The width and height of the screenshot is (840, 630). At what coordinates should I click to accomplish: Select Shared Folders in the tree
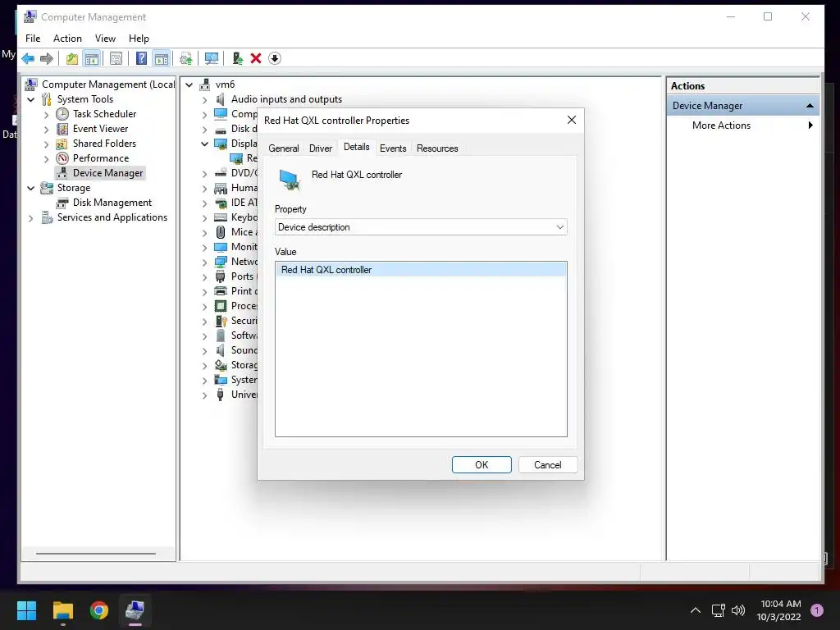(x=104, y=143)
